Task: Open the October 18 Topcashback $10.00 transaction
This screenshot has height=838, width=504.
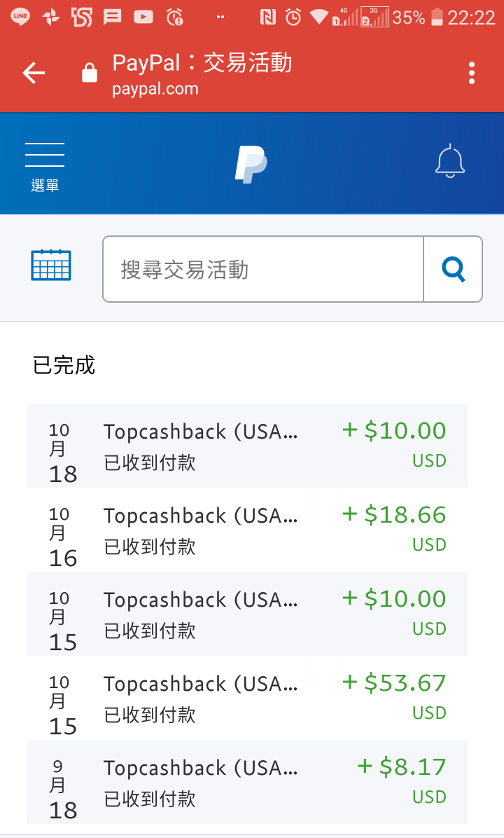Action: pos(246,446)
